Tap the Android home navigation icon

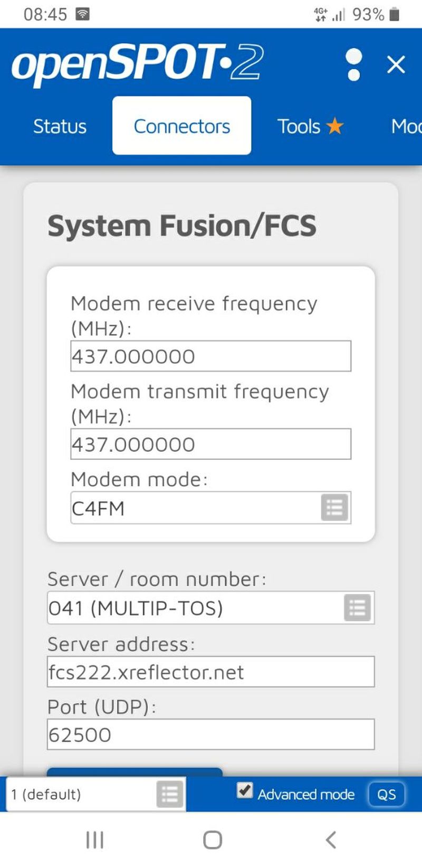click(212, 839)
